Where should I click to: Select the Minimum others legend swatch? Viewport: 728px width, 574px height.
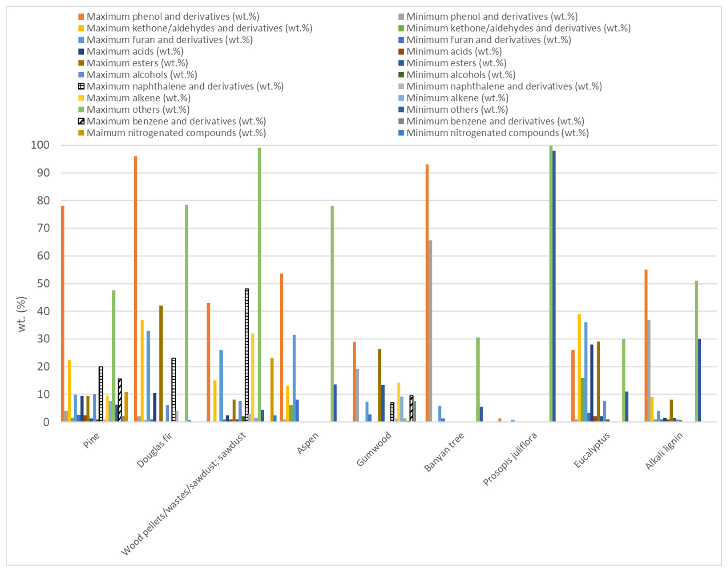[x=401, y=110]
